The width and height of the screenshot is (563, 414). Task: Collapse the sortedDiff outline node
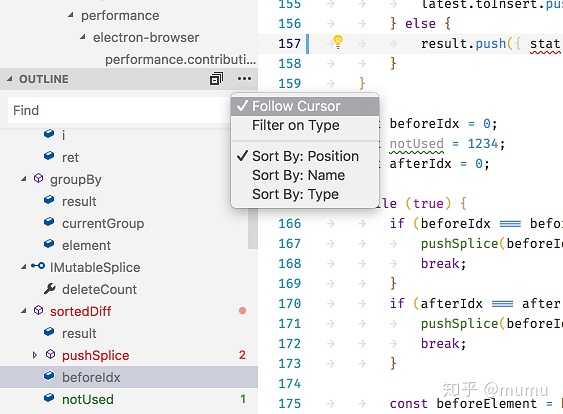24,311
